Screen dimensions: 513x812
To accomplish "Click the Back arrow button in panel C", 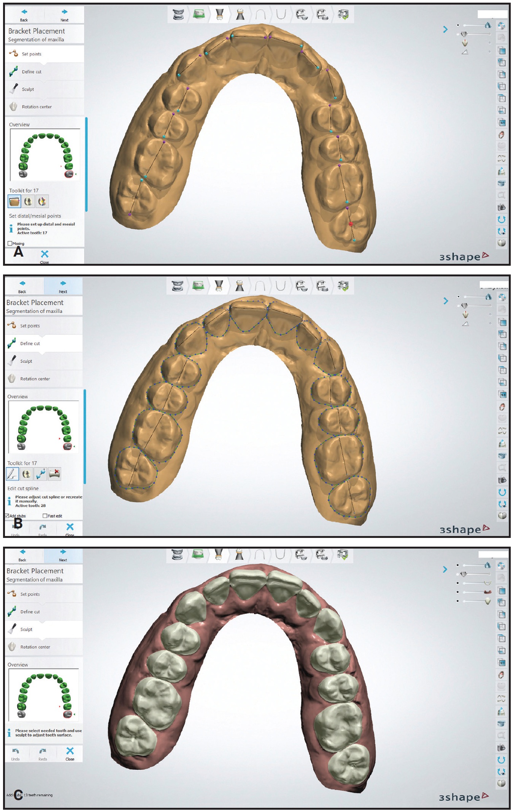I will (x=22, y=554).
